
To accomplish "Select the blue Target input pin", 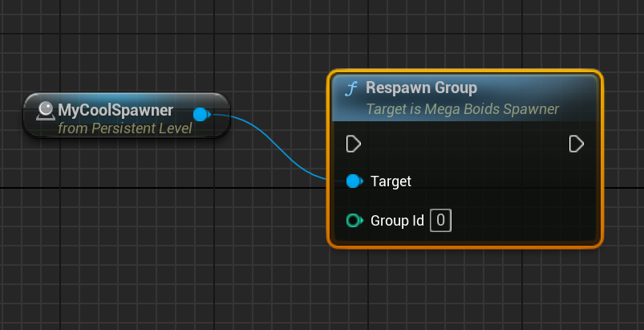I will coord(354,181).
